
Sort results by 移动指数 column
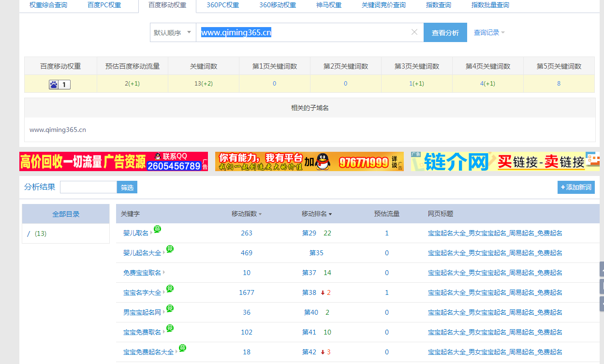pos(247,214)
